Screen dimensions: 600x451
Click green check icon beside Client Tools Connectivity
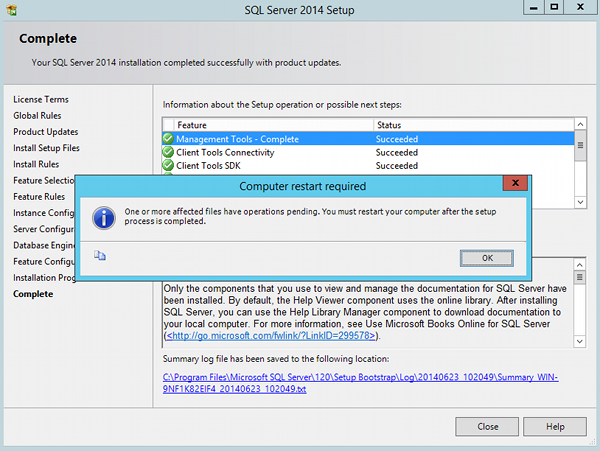click(x=168, y=152)
